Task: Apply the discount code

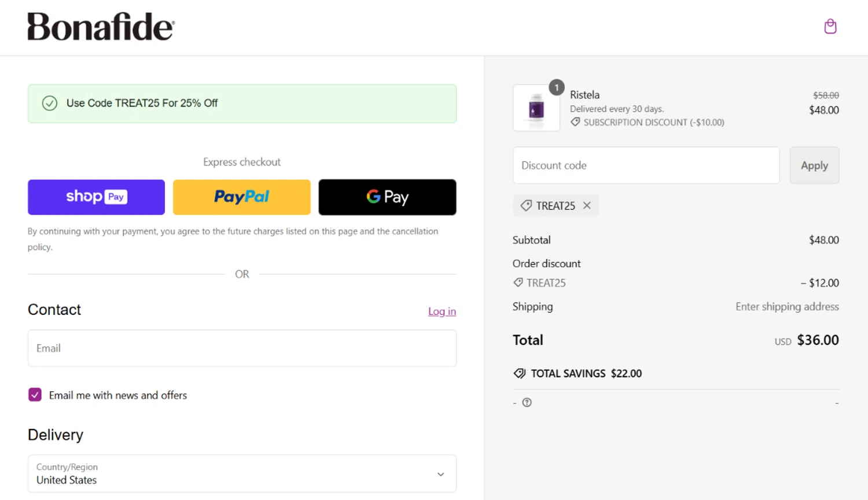Action: point(814,166)
